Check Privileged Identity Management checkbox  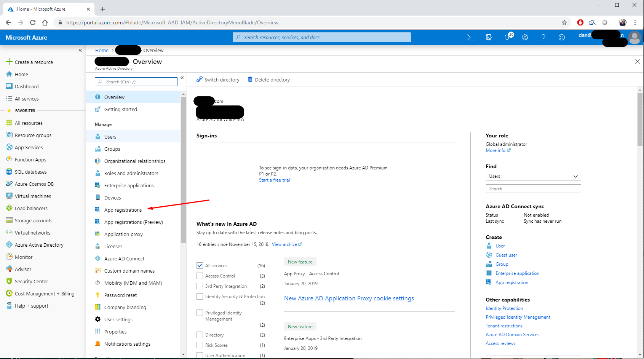click(x=200, y=313)
